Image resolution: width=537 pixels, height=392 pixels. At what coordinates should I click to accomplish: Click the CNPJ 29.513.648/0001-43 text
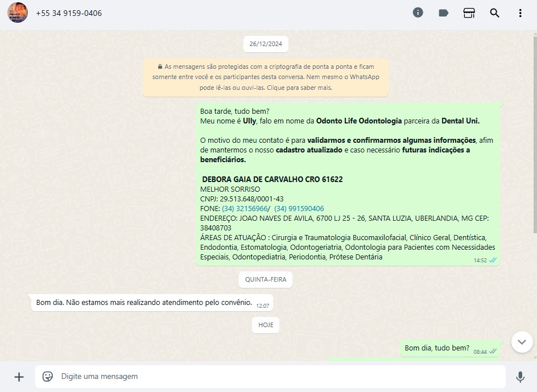[242, 199]
